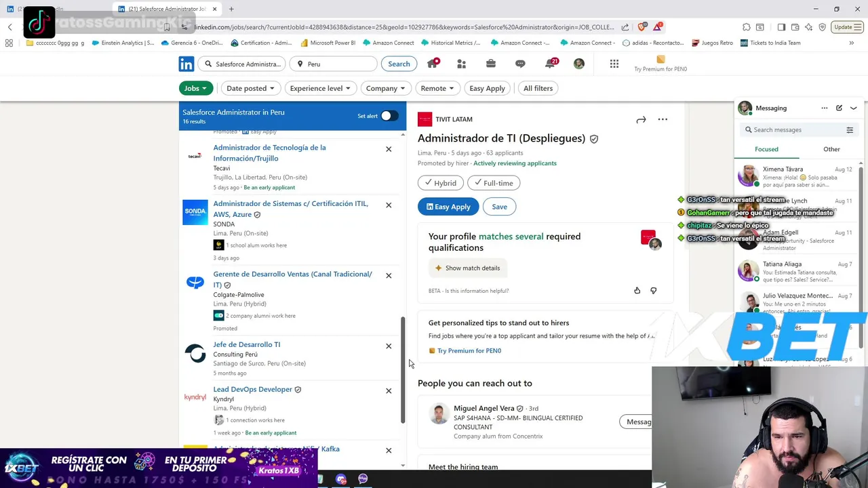The height and width of the screenshot is (488, 868).
Task: Toggle the Set alert switch
Action: (x=389, y=116)
